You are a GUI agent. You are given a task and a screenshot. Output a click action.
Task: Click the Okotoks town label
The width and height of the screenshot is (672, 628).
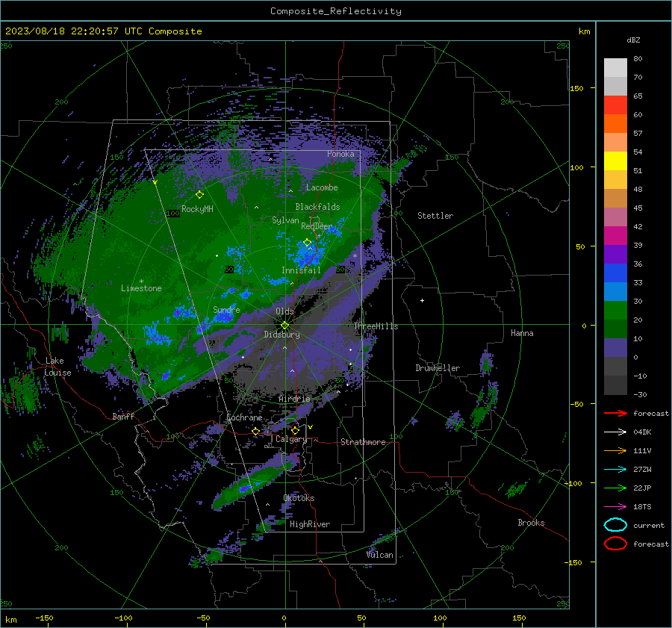point(299,498)
